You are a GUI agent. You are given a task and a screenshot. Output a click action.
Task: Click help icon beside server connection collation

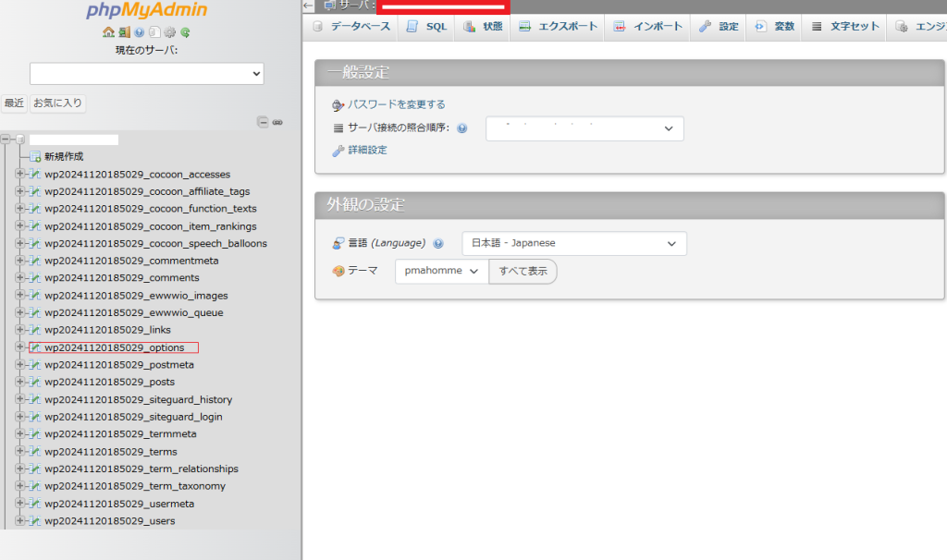click(x=461, y=128)
